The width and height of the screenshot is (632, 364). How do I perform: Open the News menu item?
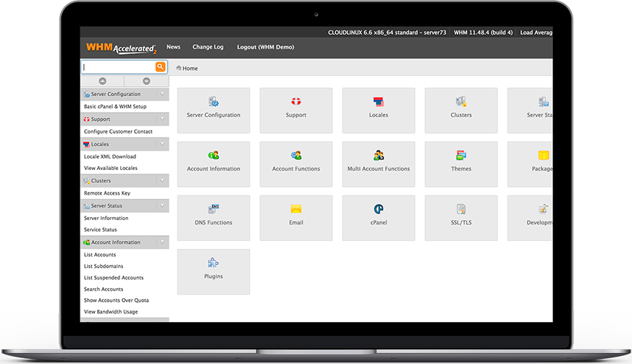(x=173, y=47)
